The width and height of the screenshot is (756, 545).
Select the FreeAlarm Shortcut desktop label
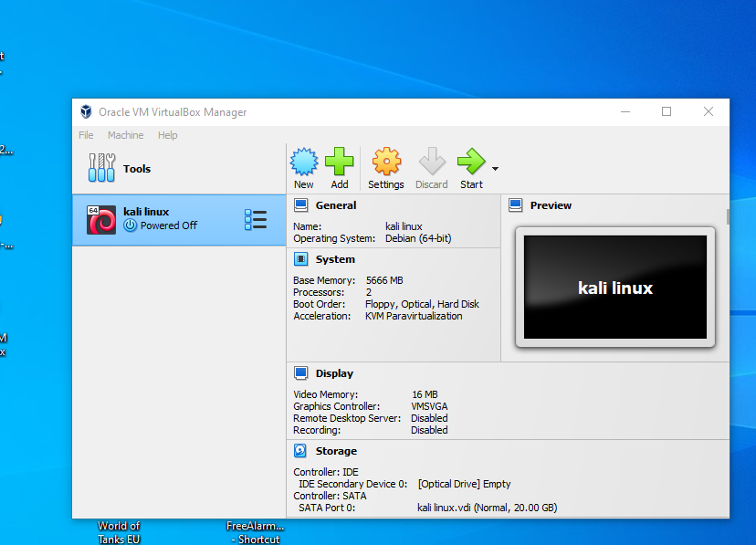tap(255, 532)
